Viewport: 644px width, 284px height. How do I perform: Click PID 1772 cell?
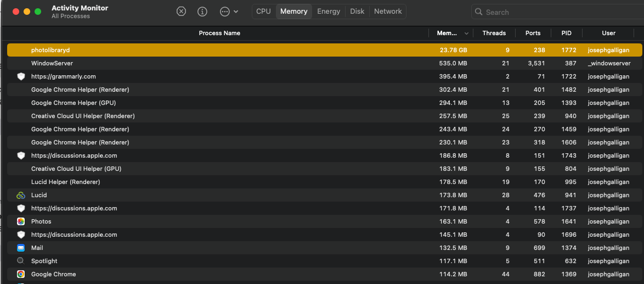(569, 50)
